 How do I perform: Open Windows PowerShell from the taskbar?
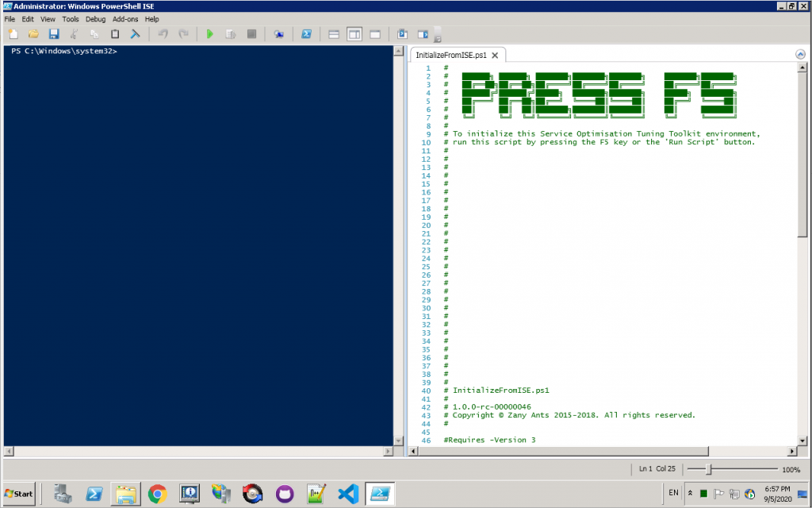(x=94, y=494)
